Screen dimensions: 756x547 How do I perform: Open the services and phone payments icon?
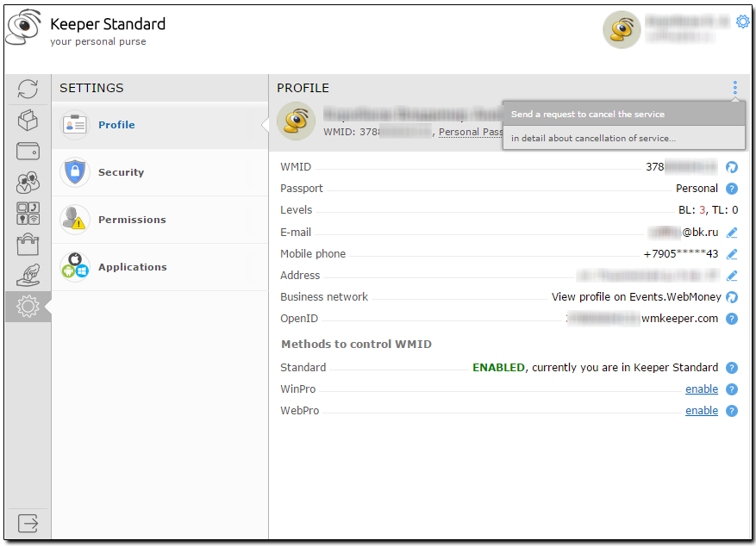tap(28, 214)
